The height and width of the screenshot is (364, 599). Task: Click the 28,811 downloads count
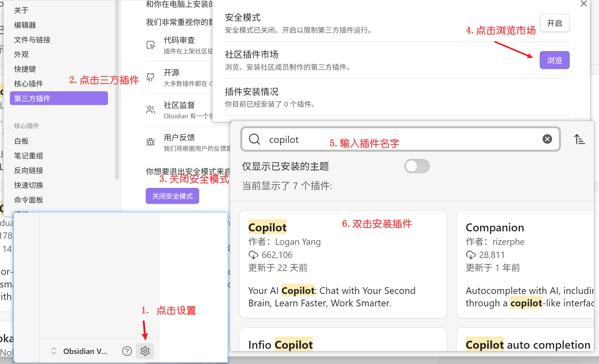click(x=492, y=255)
